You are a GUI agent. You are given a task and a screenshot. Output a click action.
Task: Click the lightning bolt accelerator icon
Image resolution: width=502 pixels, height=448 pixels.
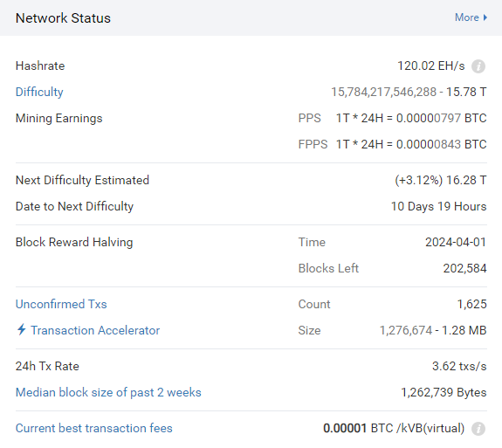point(22,329)
